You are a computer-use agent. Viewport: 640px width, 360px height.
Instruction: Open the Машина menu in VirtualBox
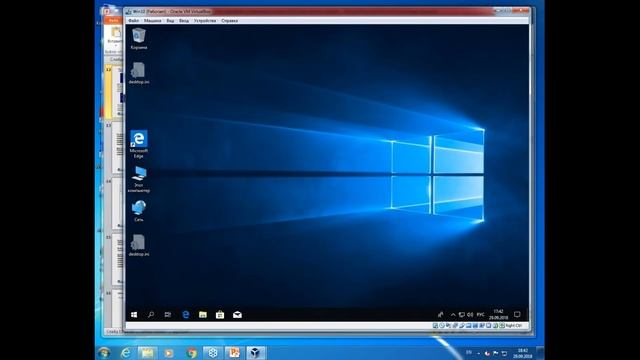[x=152, y=20]
